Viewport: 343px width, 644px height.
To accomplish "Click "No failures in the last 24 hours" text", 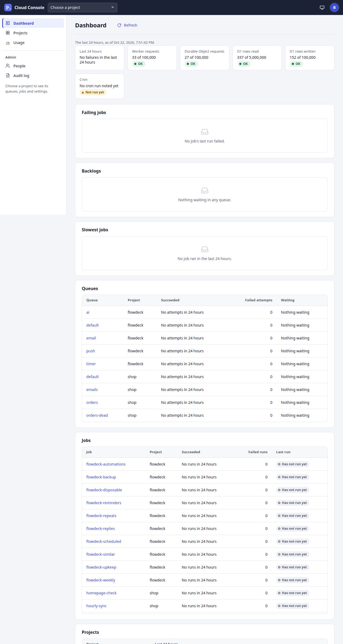I will tap(98, 60).
